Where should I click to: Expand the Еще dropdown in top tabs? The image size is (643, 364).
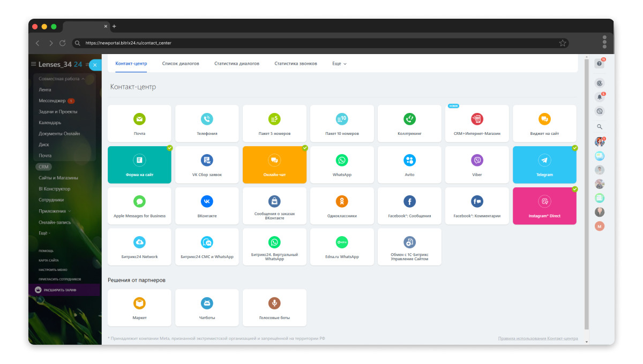tap(339, 63)
